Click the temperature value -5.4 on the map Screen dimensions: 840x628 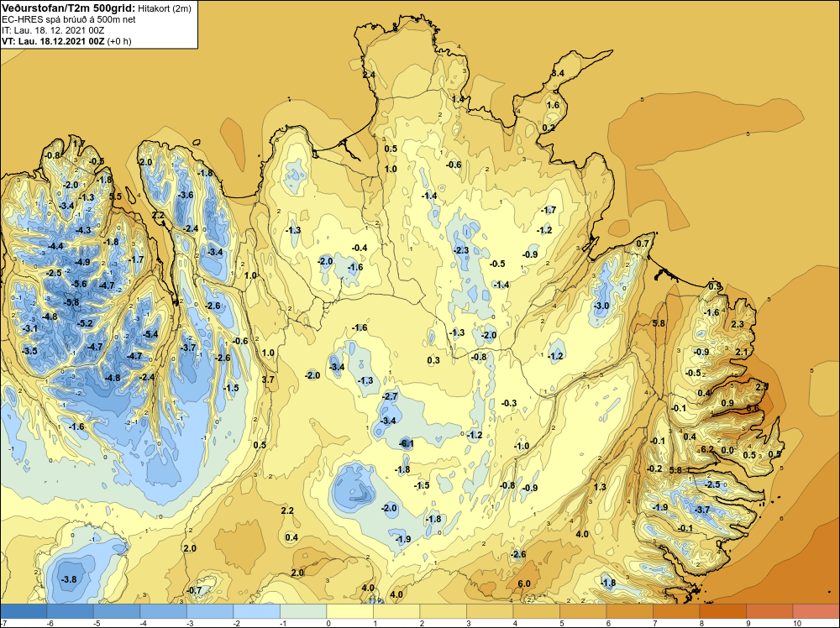[150, 334]
